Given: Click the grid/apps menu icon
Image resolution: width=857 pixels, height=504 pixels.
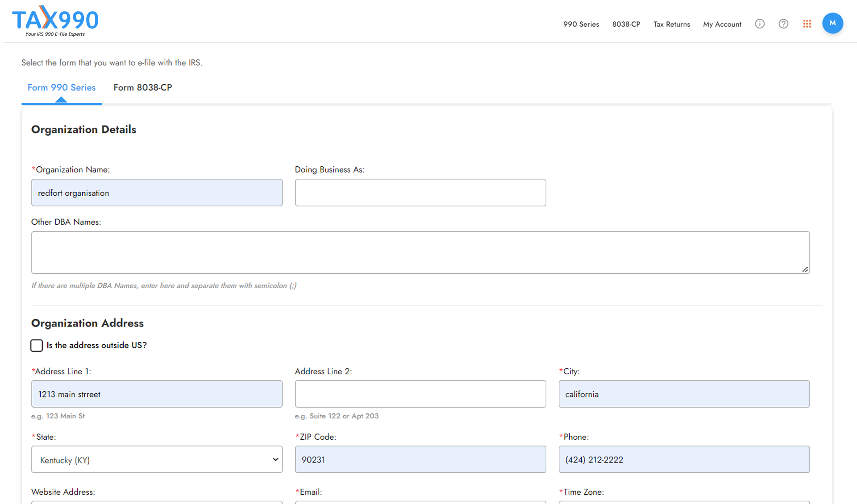Looking at the screenshot, I should point(807,24).
